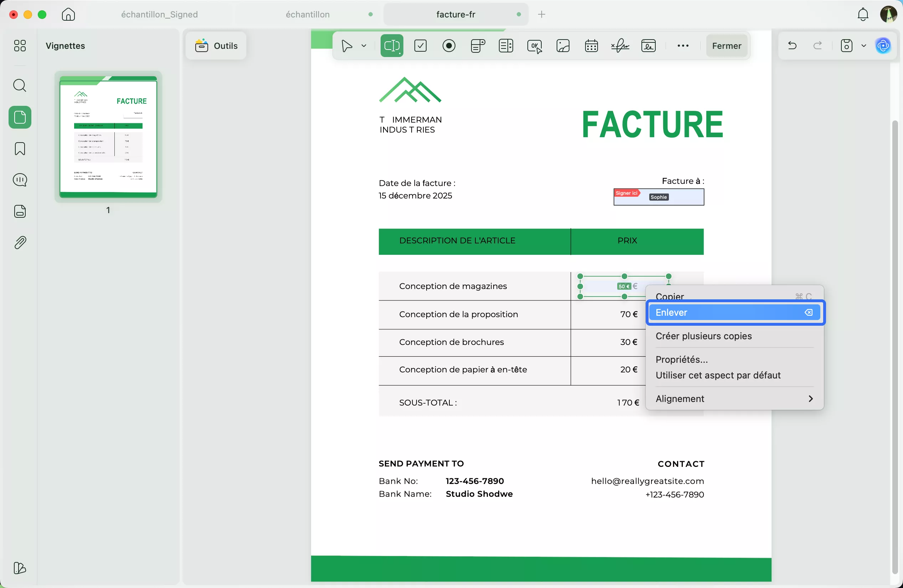Viewport: 903px width, 588px height.
Task: Select the signature field form tool
Action: coord(620,46)
